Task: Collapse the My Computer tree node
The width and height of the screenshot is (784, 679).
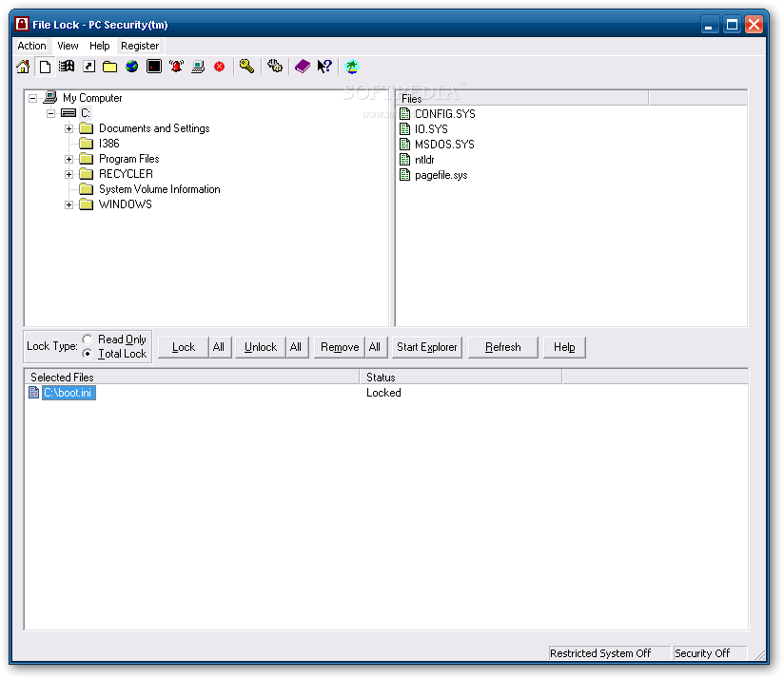Action: (32, 98)
